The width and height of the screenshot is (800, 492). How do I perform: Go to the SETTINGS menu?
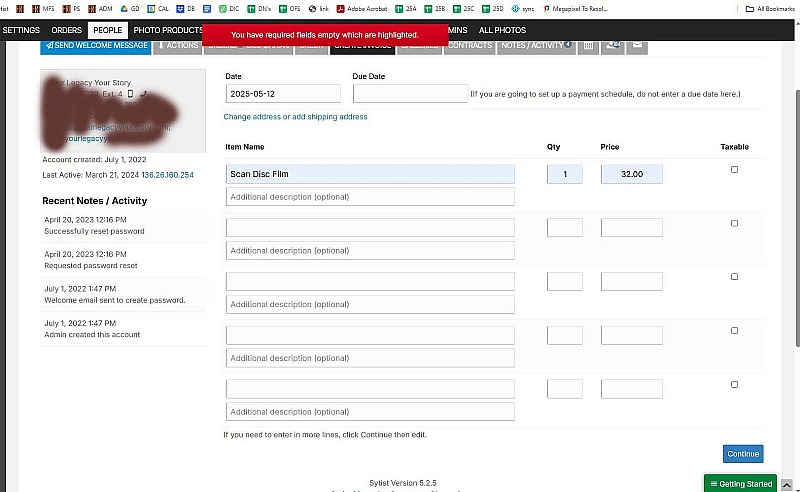21,30
